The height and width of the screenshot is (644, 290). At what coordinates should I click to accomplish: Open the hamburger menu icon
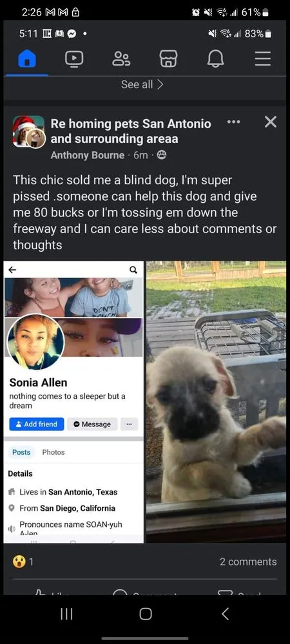[x=262, y=59]
